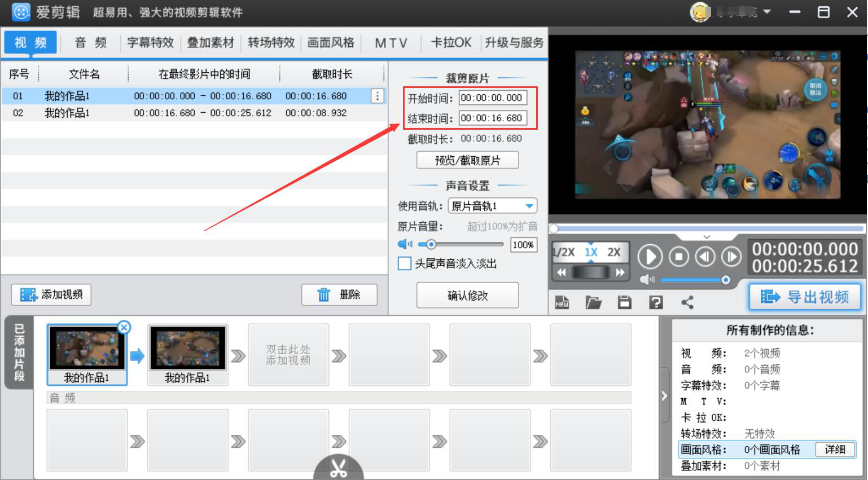Click the 已添加片段 side label
Image resolution: width=868 pixels, height=480 pixels.
[19, 353]
